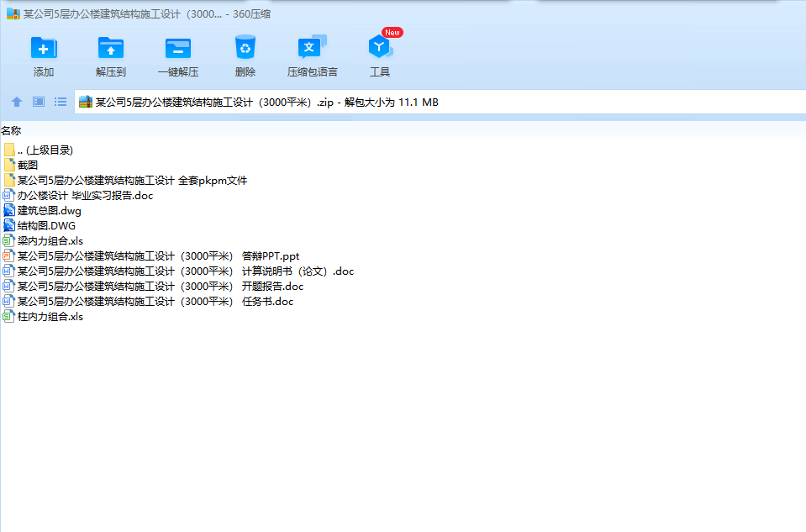Select file name ending 计算说明书（论文）.doc
Screen dimensions: 806x532
[186, 271]
